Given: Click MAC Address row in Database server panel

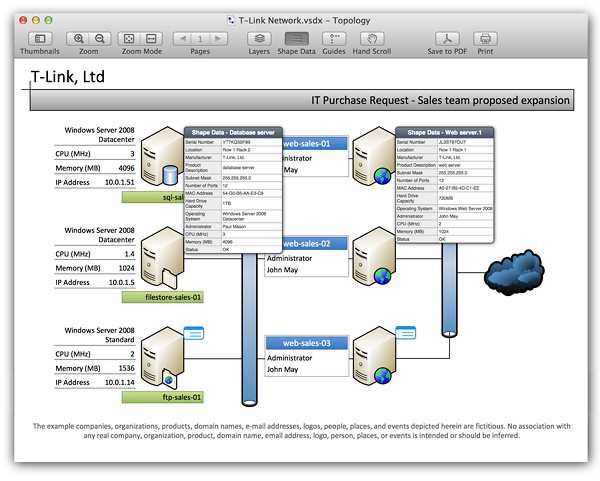Looking at the screenshot, I should pos(233,193).
